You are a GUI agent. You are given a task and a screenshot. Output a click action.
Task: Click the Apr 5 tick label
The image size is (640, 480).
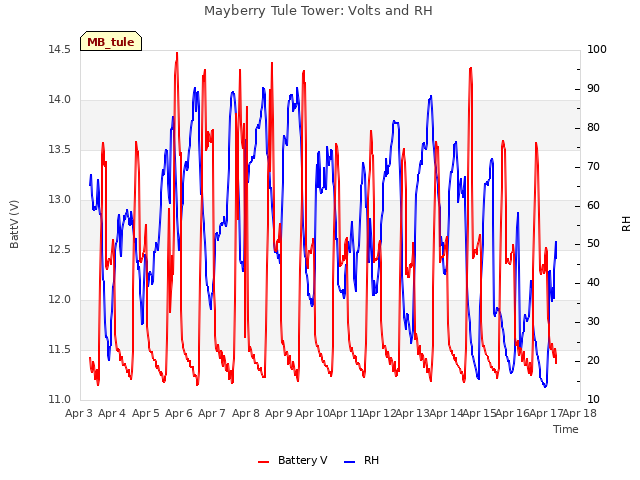pyautogui.click(x=146, y=413)
